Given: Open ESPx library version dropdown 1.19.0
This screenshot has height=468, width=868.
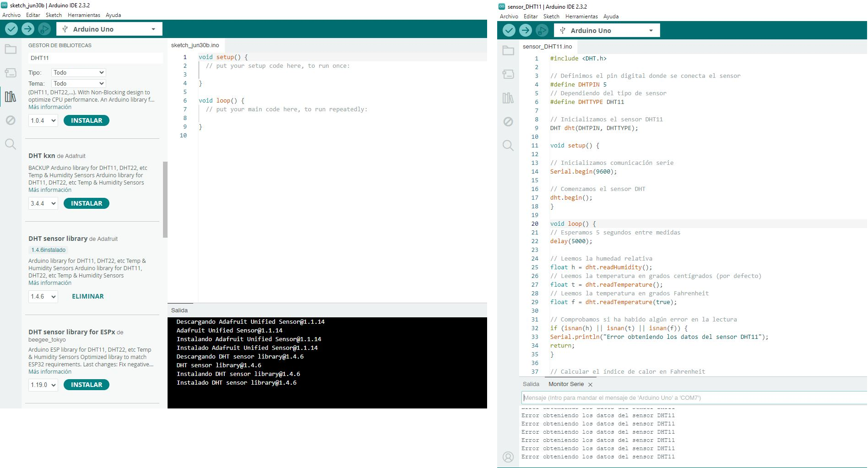Looking at the screenshot, I should point(43,385).
